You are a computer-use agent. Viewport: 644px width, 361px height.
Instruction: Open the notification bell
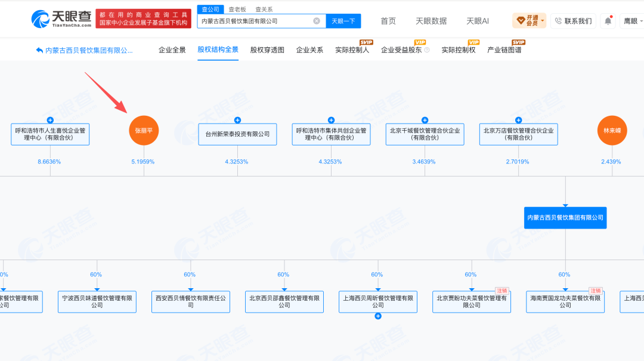(x=608, y=21)
